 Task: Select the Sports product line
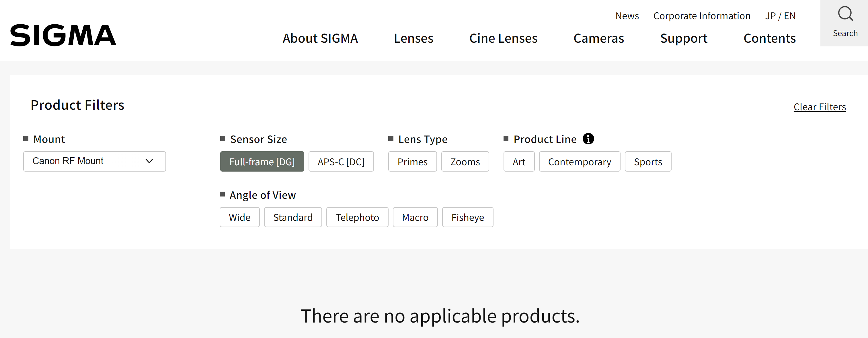coord(647,162)
